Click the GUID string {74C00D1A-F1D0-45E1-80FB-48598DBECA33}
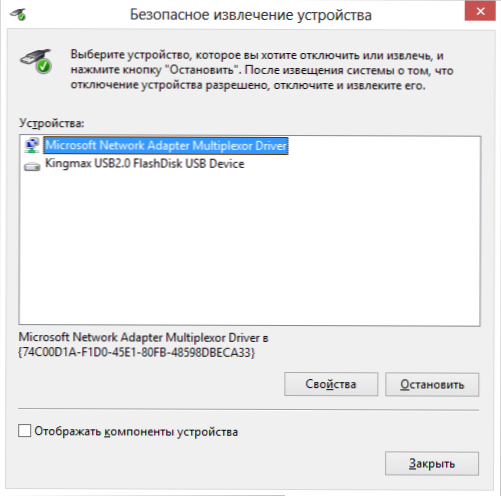The width and height of the screenshot is (501, 496). coord(137,352)
